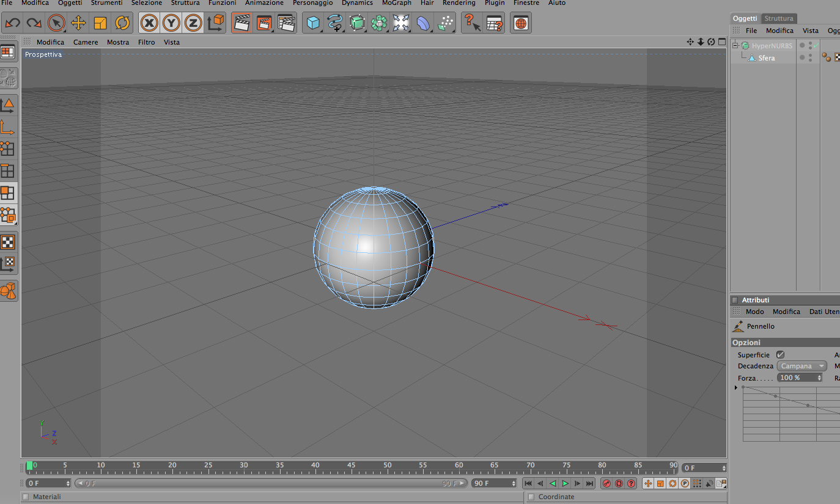The height and width of the screenshot is (504, 840).
Task: Click the green play forward button
Action: [x=565, y=483]
